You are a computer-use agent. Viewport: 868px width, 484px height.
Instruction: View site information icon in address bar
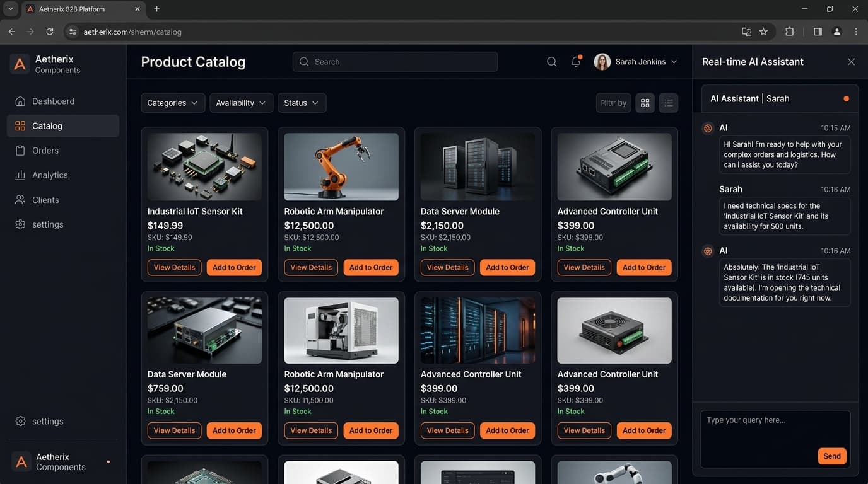[x=73, y=32]
